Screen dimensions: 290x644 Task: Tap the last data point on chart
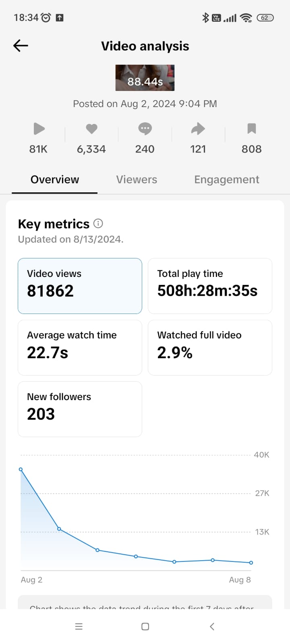point(251,563)
